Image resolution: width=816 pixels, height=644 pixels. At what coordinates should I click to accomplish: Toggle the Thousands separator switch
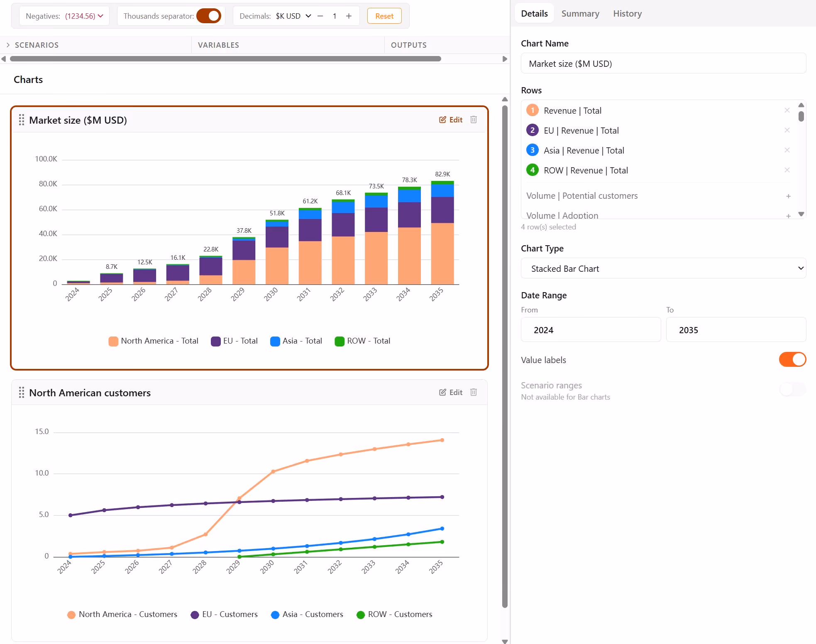pyautogui.click(x=209, y=16)
